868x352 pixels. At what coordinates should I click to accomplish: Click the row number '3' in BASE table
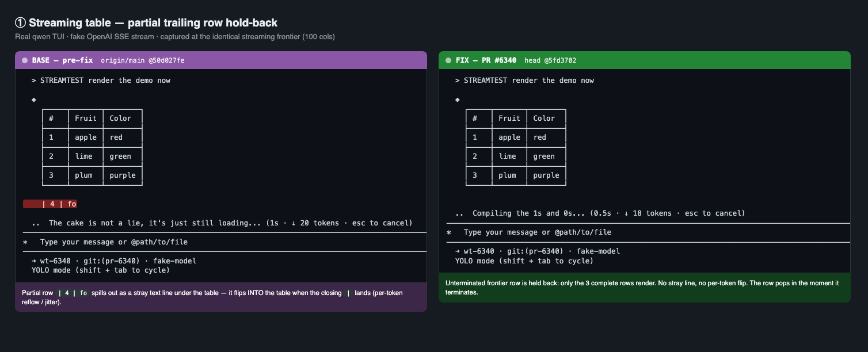point(51,175)
